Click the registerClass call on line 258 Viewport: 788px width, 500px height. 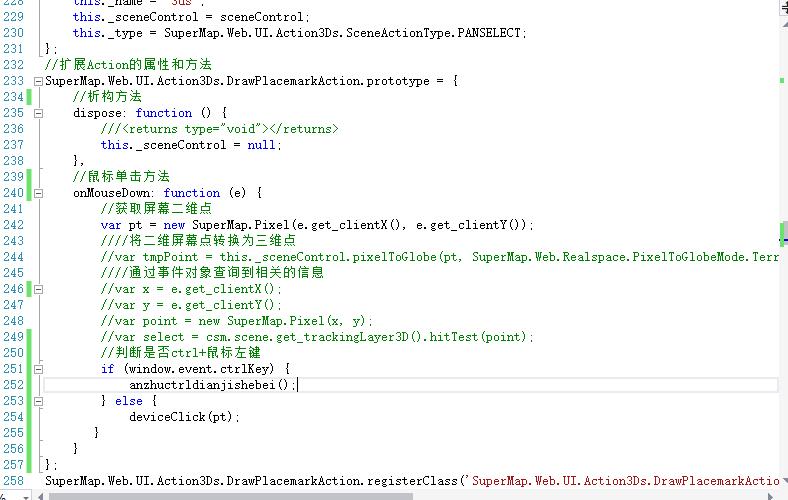coord(412,481)
